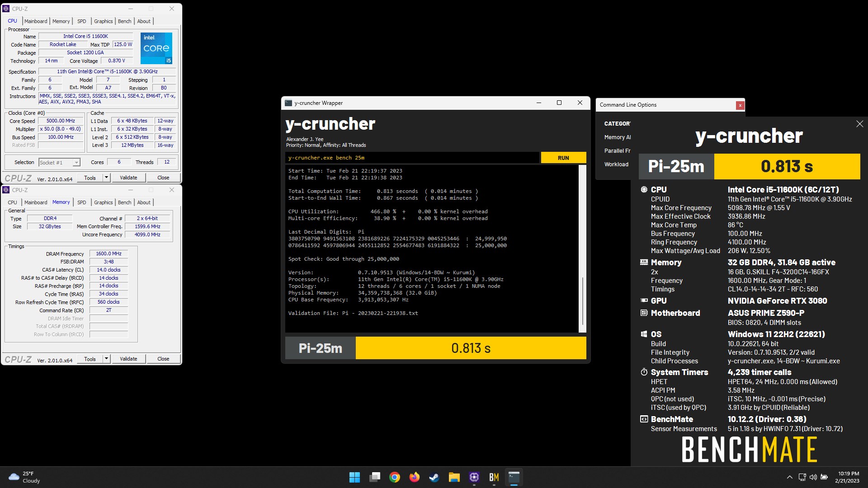
Task: Select Memory Al category in Command Line Options
Action: point(617,137)
